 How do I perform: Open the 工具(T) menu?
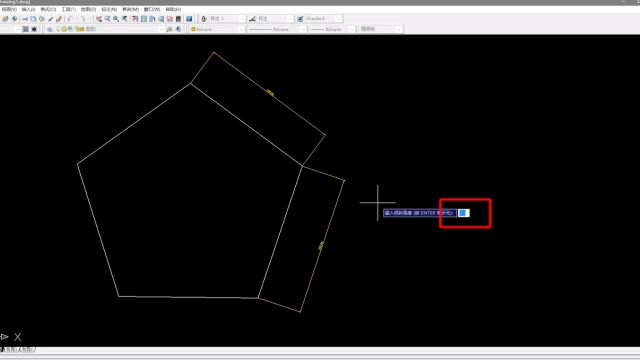(x=69, y=9)
